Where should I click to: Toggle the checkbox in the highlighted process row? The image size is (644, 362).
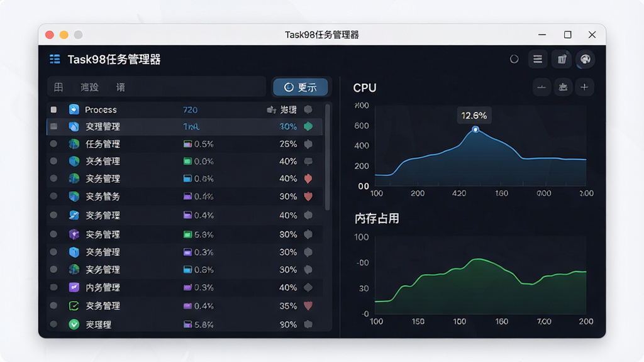pyautogui.click(x=54, y=126)
